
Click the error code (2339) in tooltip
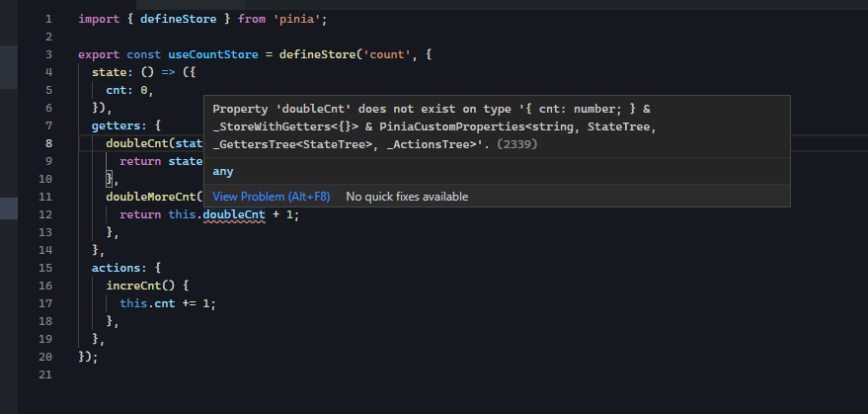pos(517,144)
